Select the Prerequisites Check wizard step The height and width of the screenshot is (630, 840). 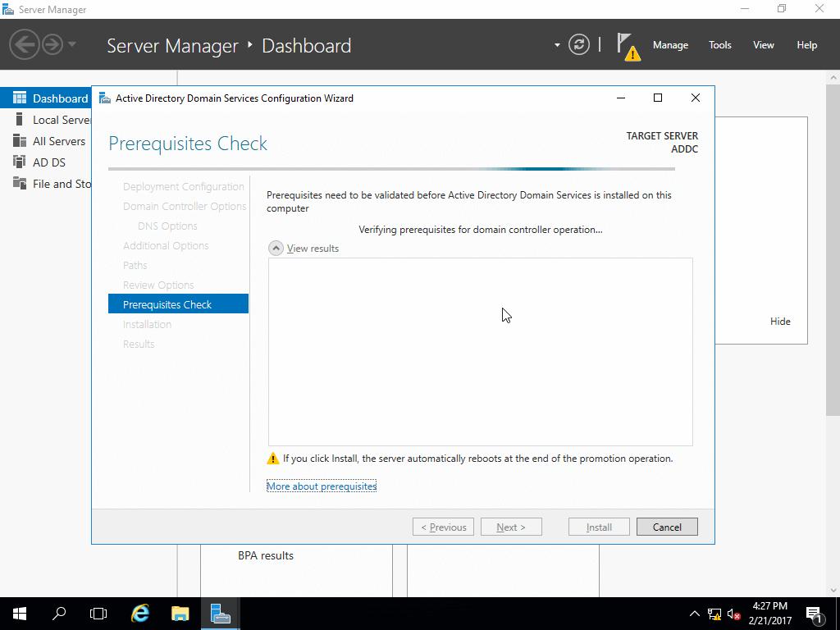(x=178, y=304)
